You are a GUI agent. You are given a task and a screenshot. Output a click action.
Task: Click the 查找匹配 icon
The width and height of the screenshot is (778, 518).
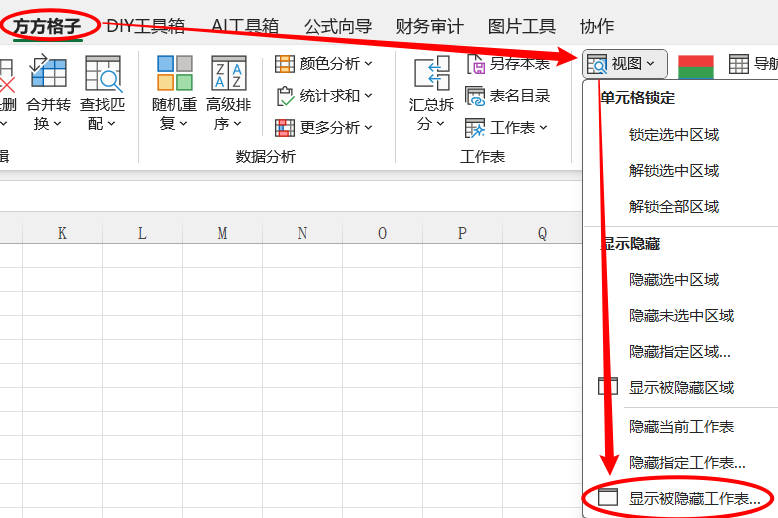pyautogui.click(x=103, y=73)
